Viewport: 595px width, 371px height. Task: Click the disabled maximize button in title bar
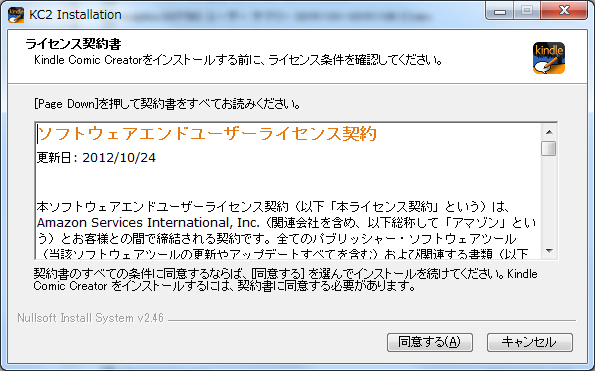pyautogui.click(x=527, y=11)
